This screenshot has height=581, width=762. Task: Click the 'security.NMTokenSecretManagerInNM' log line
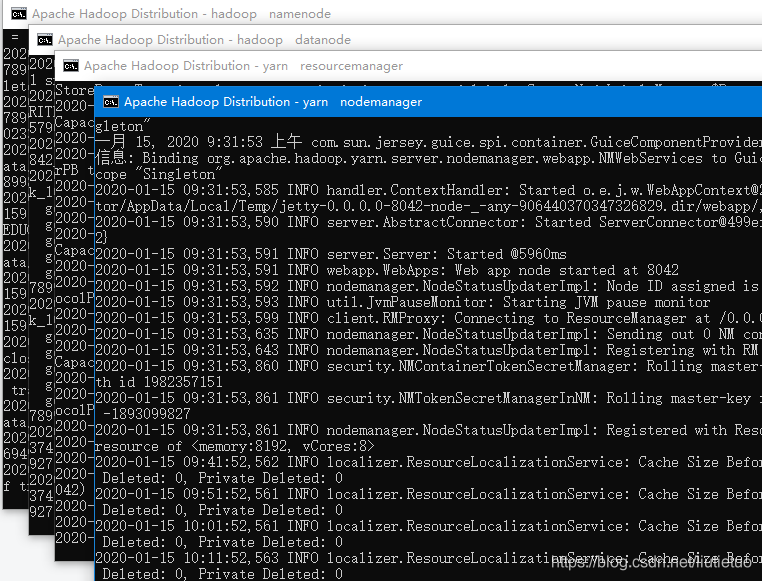[x=429, y=398]
